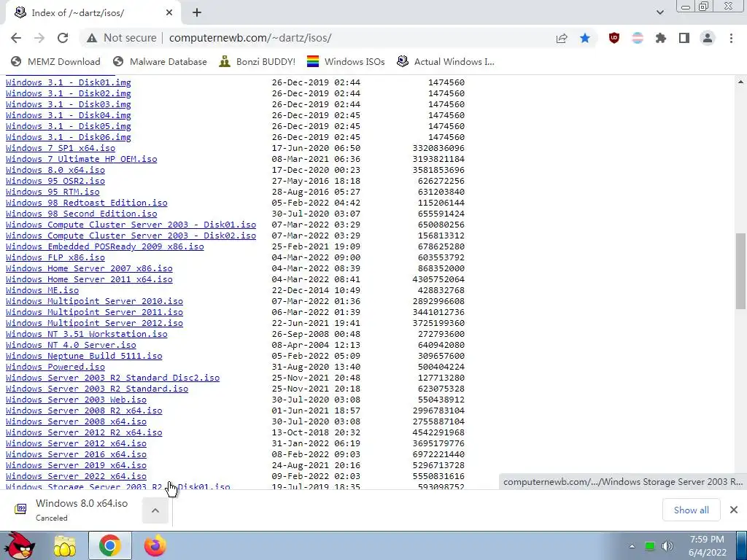Screen dimensions: 747x560
Task: Open the Angry Birds start button
Action: (x=19, y=545)
